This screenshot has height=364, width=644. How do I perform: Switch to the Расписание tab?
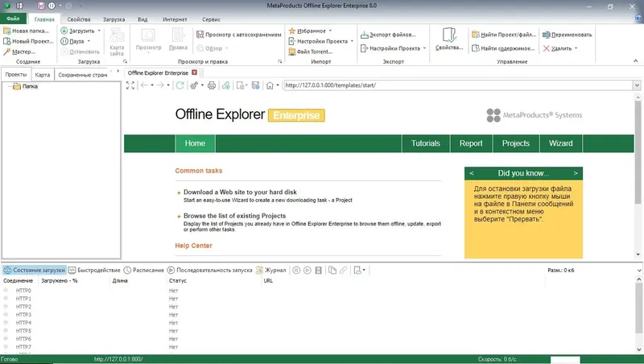pos(144,270)
